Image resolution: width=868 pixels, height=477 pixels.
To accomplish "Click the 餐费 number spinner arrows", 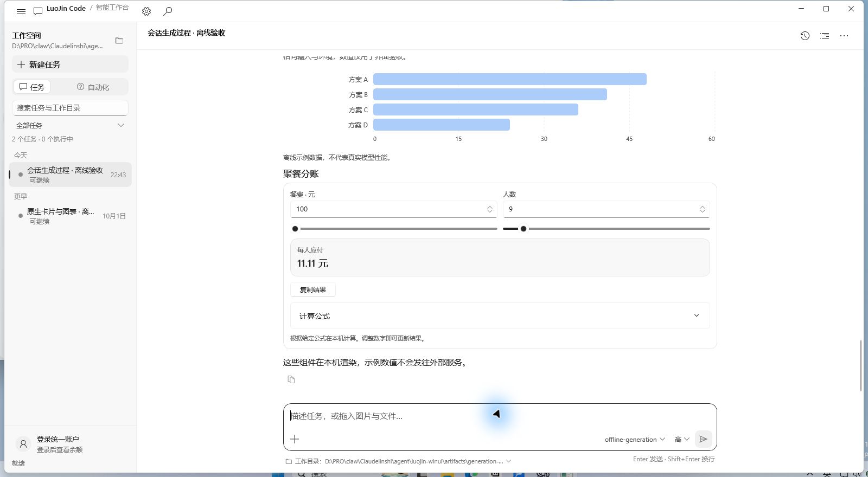I will pyautogui.click(x=490, y=209).
